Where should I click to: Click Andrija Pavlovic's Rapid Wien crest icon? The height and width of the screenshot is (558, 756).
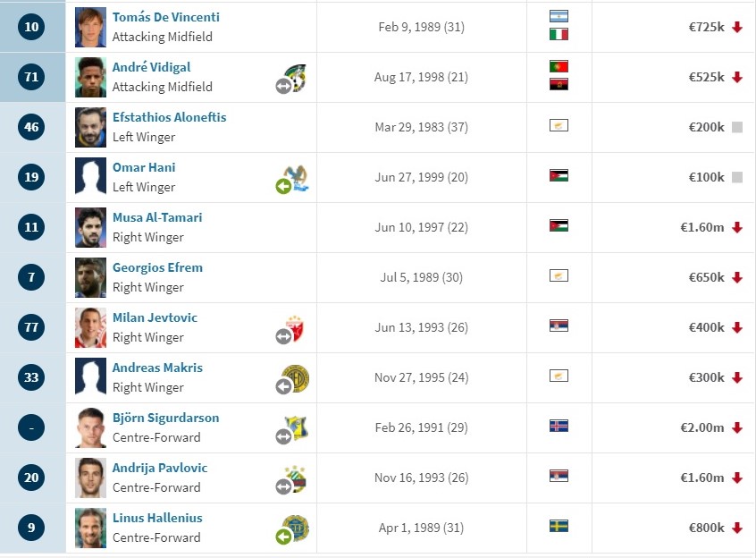point(292,479)
